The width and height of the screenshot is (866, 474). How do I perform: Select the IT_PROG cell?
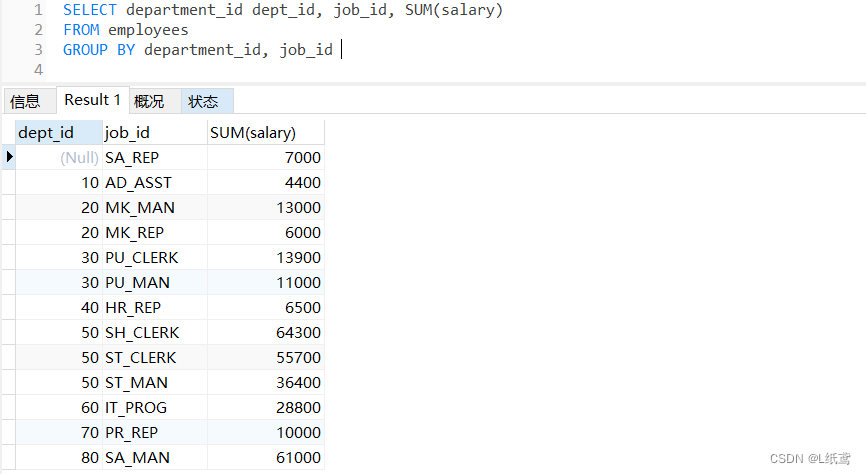[x=155, y=407]
